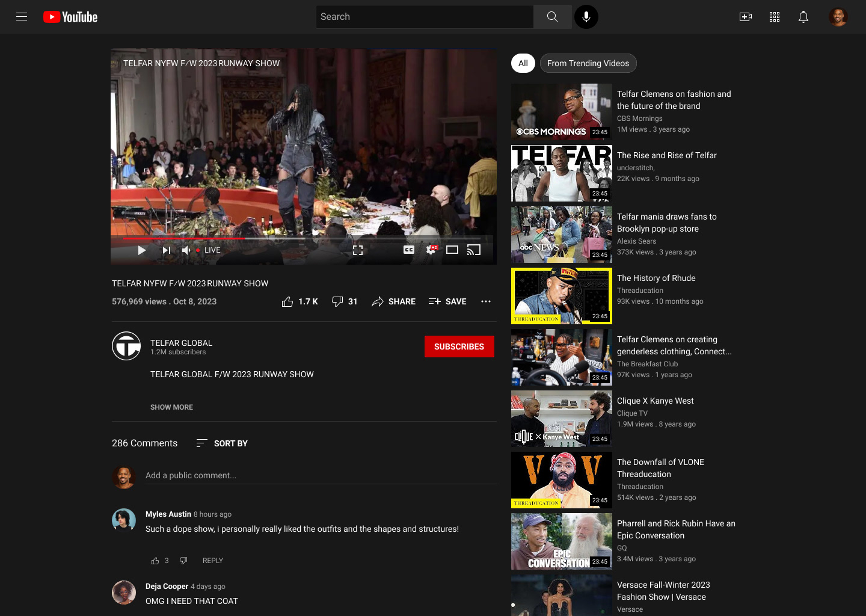Viewport: 866px width, 616px height.
Task: Focus the Search input box
Action: [x=425, y=17]
